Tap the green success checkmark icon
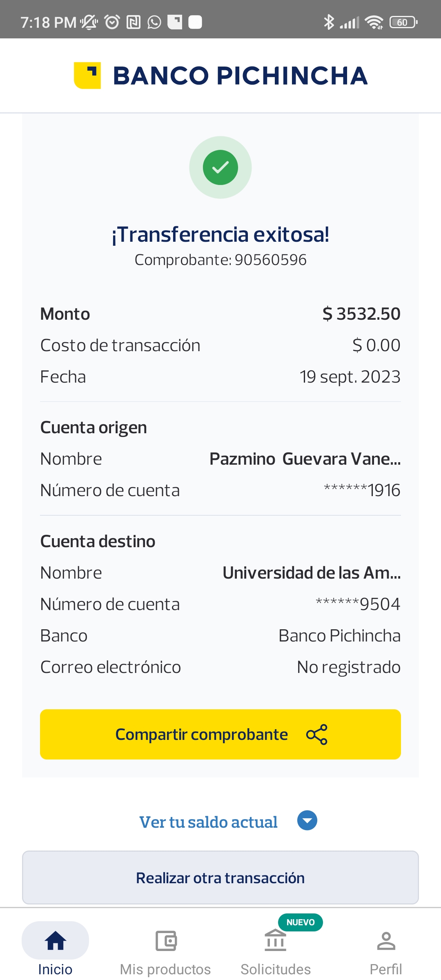This screenshot has width=441, height=980. (x=220, y=167)
